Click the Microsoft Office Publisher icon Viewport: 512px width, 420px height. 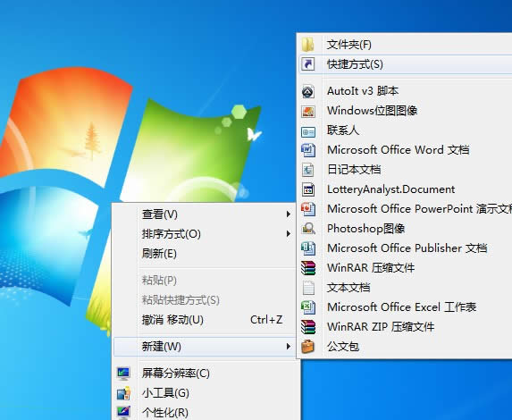coord(308,248)
